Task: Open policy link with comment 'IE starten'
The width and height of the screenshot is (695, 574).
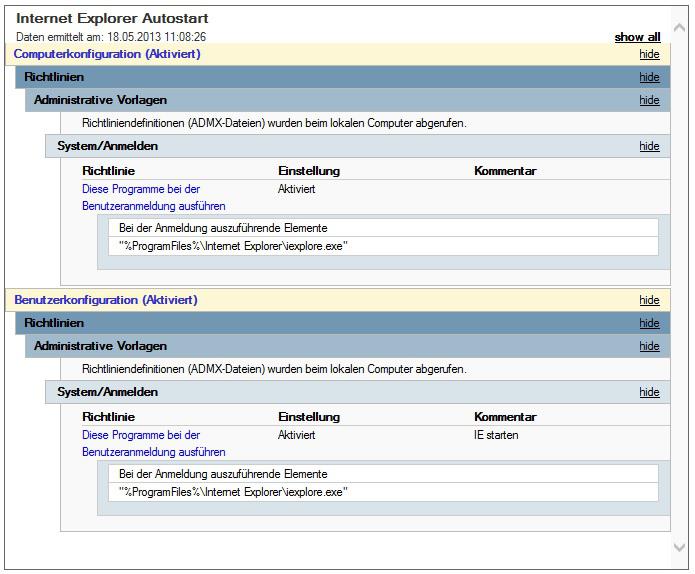Action: click(153, 444)
